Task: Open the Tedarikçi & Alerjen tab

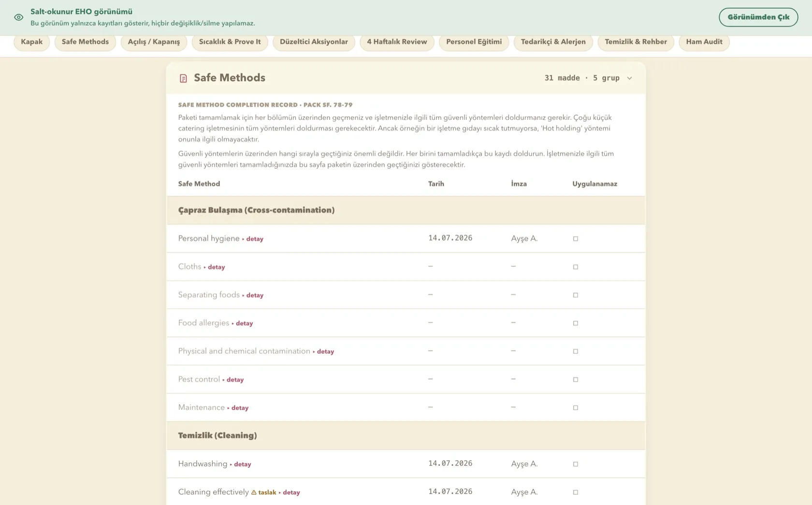Action: point(553,42)
